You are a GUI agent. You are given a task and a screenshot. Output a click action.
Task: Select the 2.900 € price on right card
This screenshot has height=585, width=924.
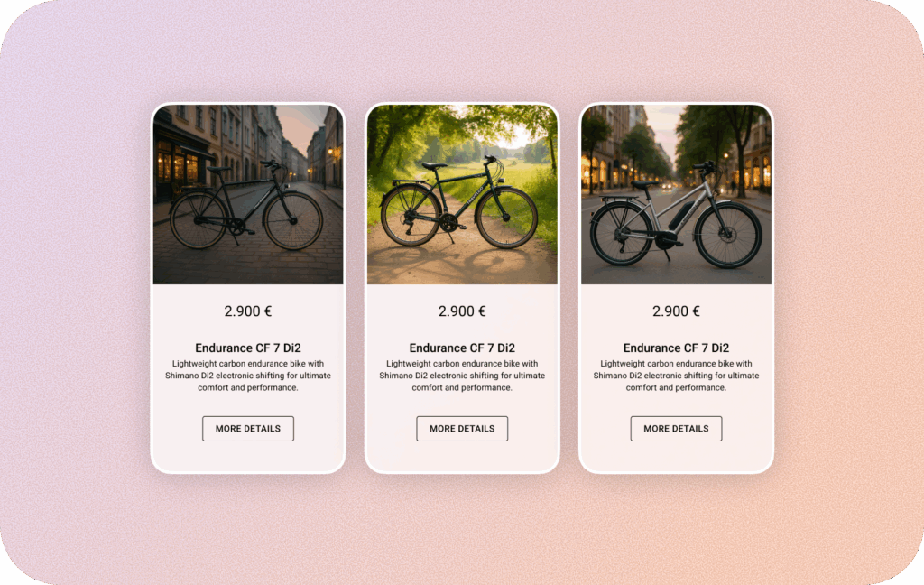click(x=676, y=311)
